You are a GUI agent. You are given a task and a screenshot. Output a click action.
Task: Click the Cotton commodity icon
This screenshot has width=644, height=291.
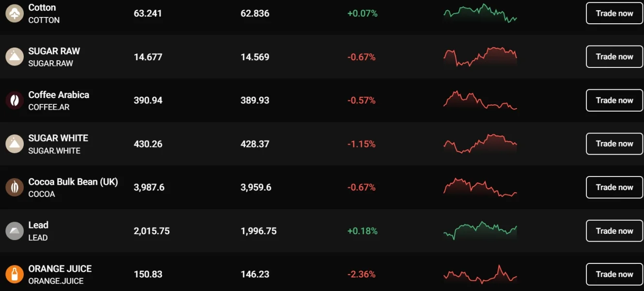(x=15, y=14)
